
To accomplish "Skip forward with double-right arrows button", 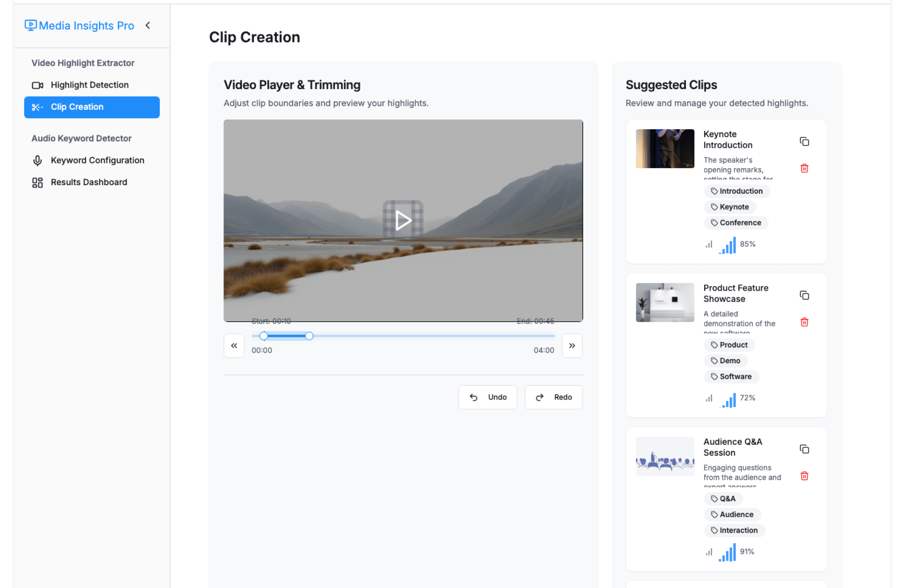I will pyautogui.click(x=572, y=345).
